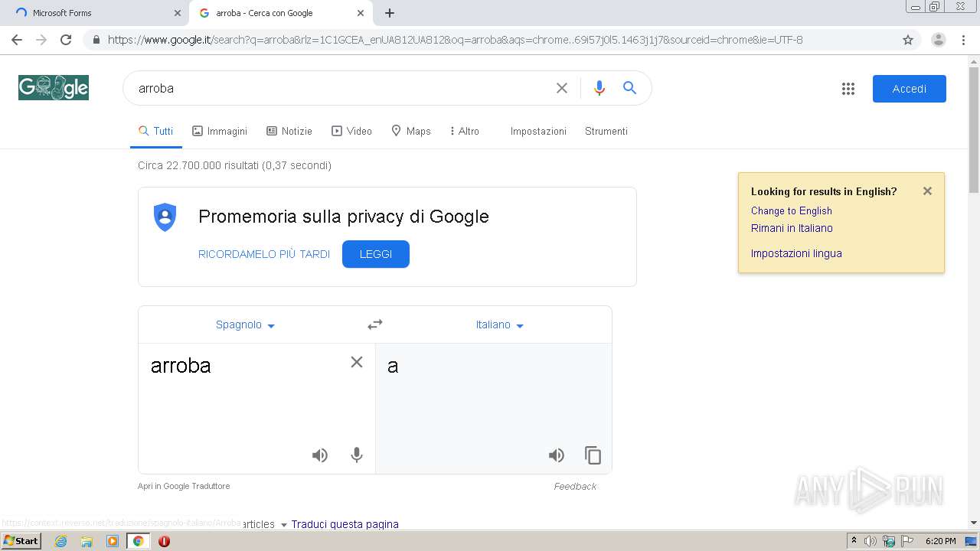Click the taskbar clock 6:20 PM
Viewport: 980px width, 551px height.
(x=940, y=541)
